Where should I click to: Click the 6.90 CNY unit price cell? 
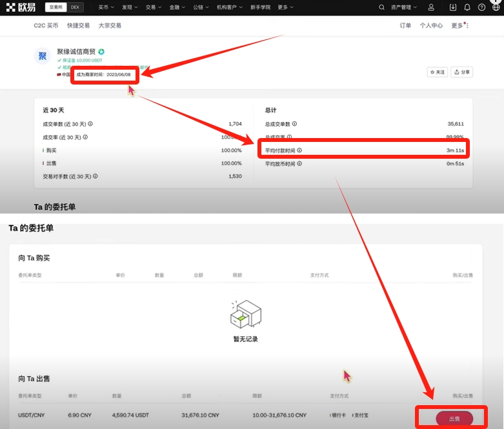coord(80,415)
